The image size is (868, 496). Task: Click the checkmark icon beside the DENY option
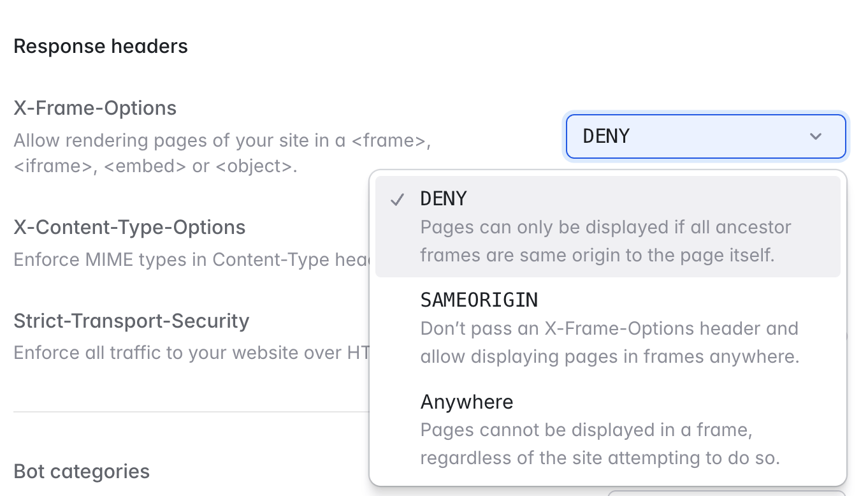pos(398,200)
